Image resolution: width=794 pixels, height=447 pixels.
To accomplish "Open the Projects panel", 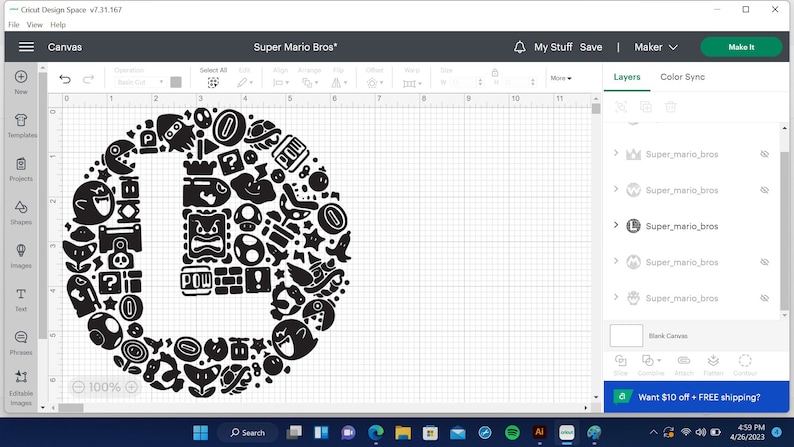I will pos(21,164).
